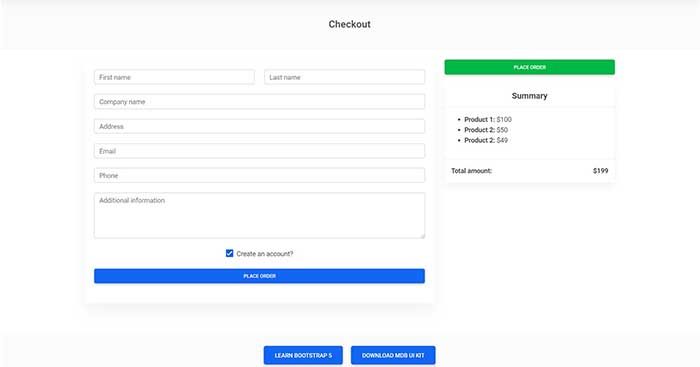Click the Phone number field

pyautogui.click(x=259, y=175)
